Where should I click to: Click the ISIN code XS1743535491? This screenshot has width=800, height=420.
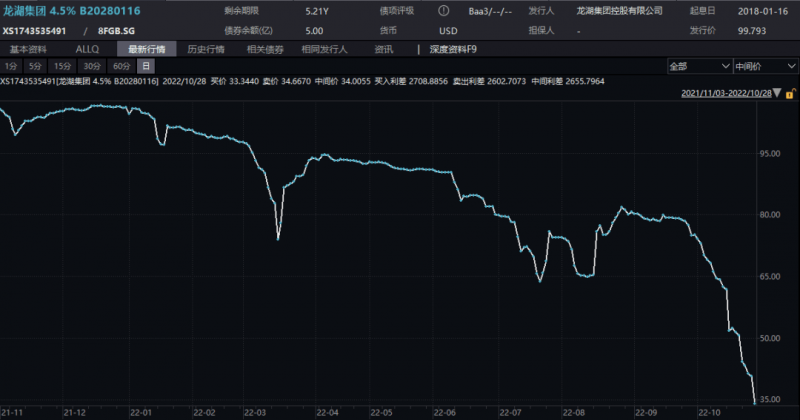pos(40,30)
